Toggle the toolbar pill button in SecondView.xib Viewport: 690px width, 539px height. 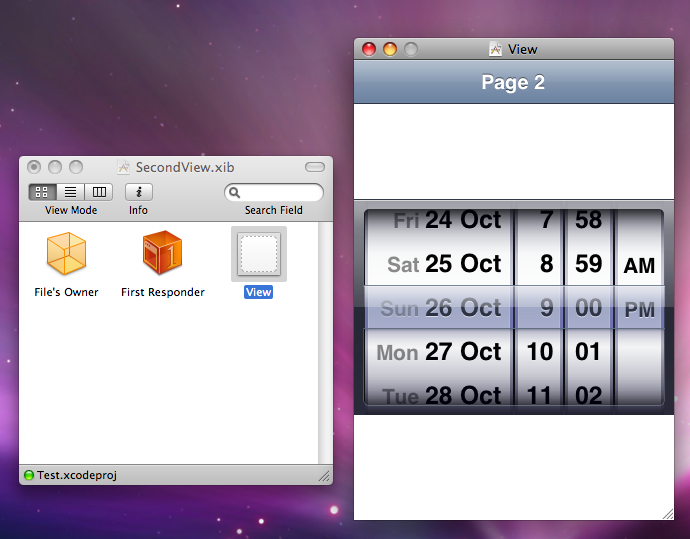pos(315,167)
